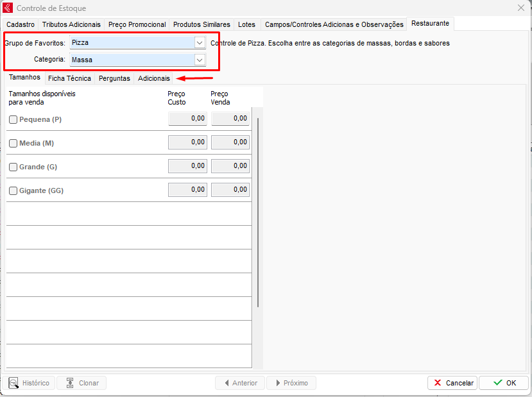Click Preço Venda field for Pequena
This screenshot has height=397, width=532.
point(230,119)
